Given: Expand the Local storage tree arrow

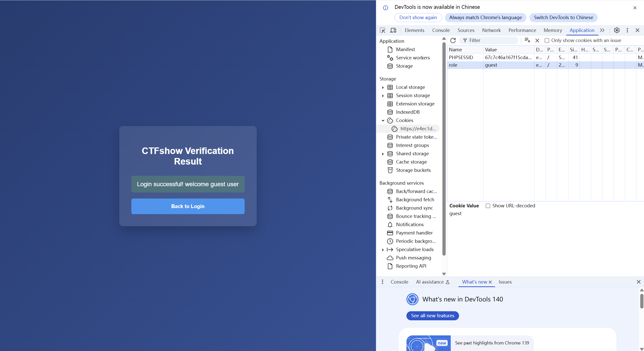Looking at the screenshot, I should pyautogui.click(x=383, y=88).
